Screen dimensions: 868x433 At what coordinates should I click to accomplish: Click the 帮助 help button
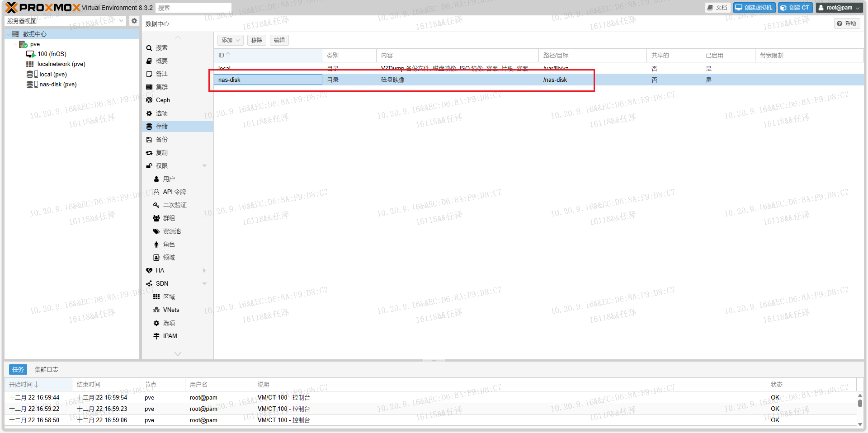(x=846, y=24)
